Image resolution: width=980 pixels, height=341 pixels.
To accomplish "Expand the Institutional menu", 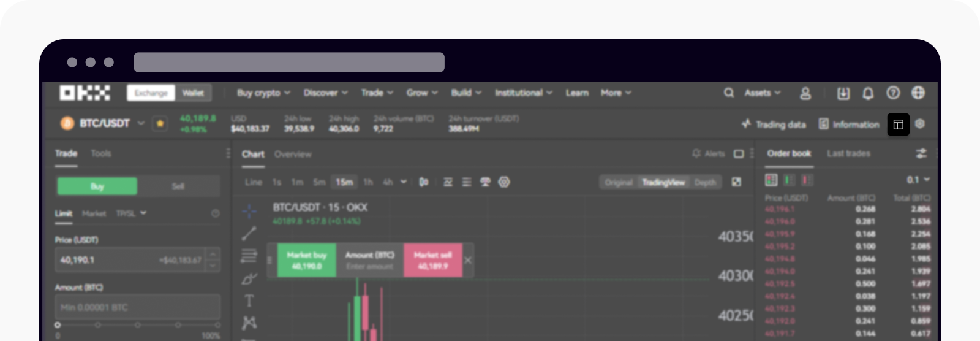I will 524,93.
